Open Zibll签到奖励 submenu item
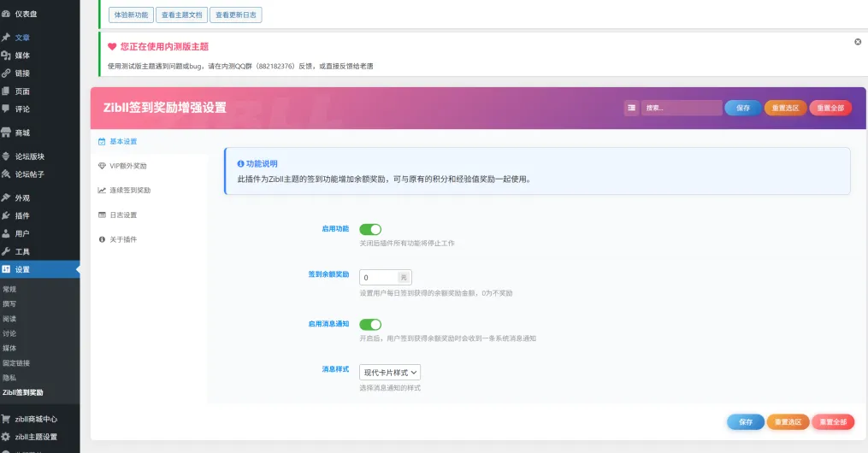Viewport: 868px width, 453px height. [x=23, y=392]
